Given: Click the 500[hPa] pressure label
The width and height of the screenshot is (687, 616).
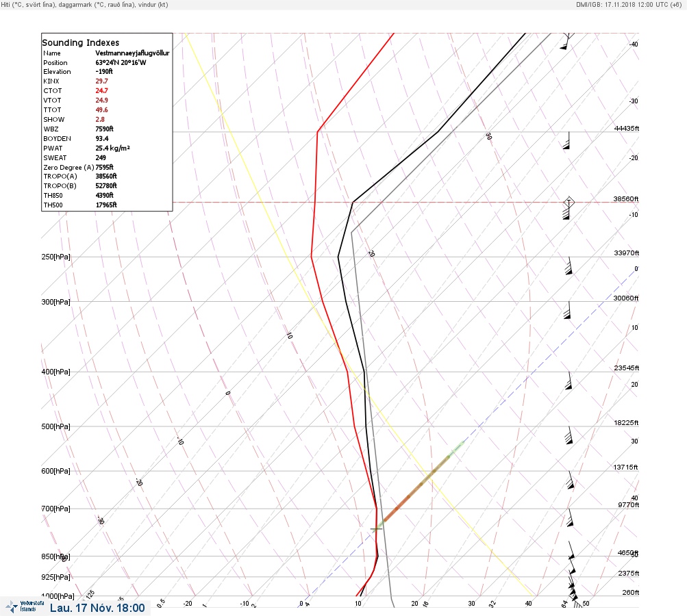Looking at the screenshot, I should [x=55, y=426].
